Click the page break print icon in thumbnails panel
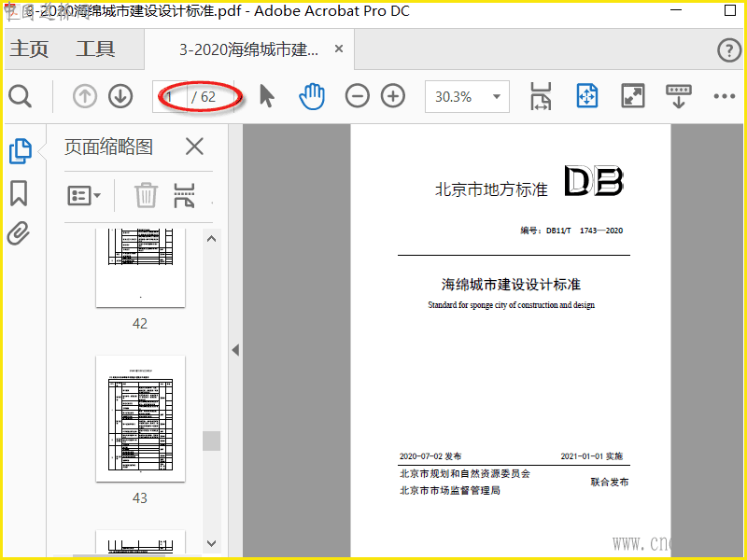 coord(184,195)
